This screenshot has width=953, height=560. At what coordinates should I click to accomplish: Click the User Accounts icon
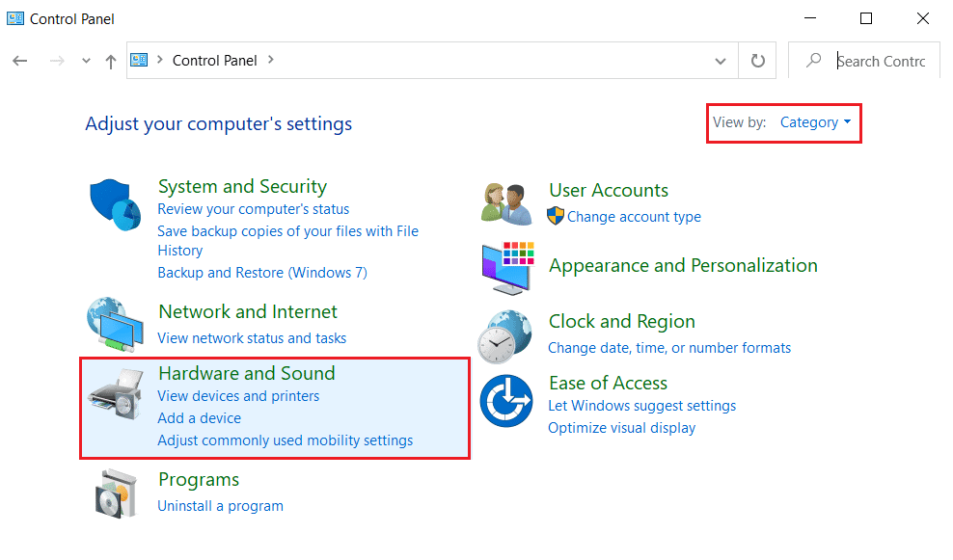505,201
